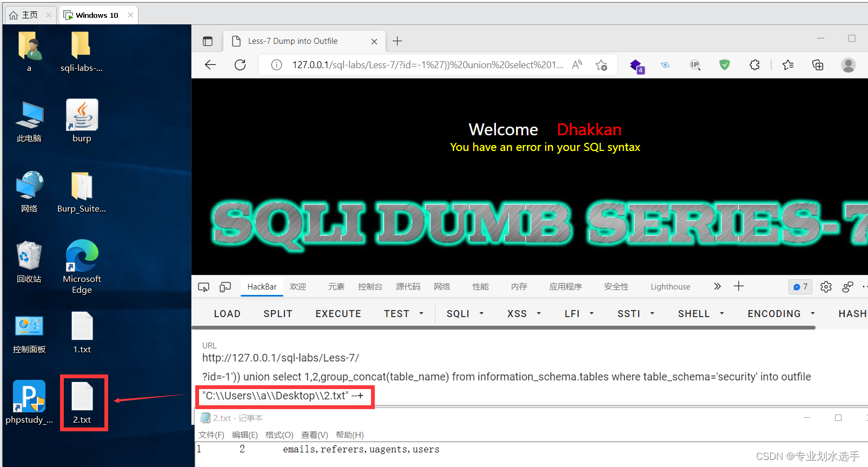Screen dimensions: 868x467
Task: Open the Network (网络) desktop icon
Action: click(29, 192)
